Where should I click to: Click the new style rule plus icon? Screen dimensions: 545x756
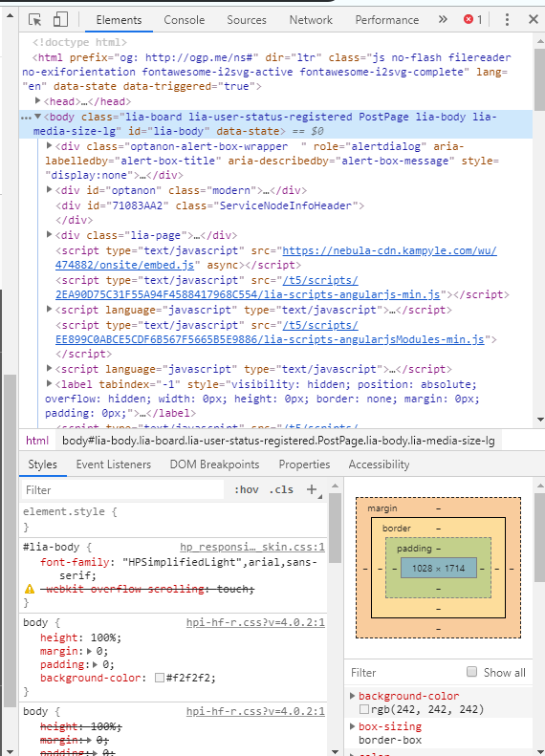click(x=312, y=489)
